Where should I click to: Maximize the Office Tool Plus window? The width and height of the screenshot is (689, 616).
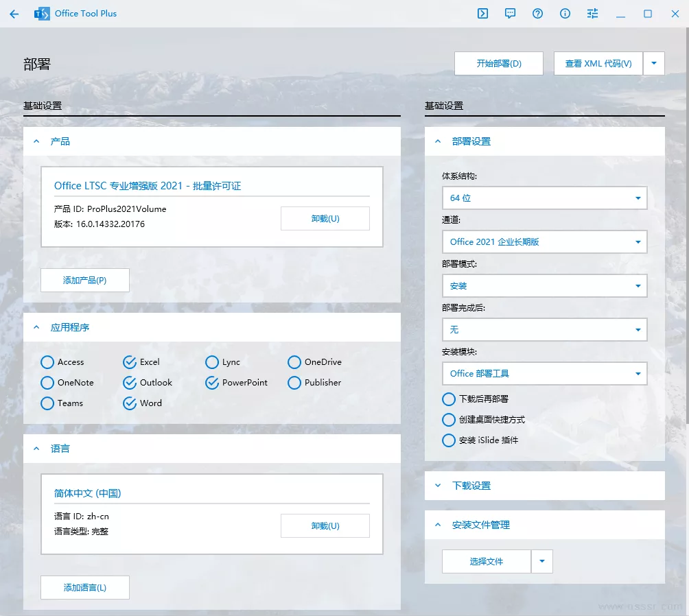tap(648, 14)
